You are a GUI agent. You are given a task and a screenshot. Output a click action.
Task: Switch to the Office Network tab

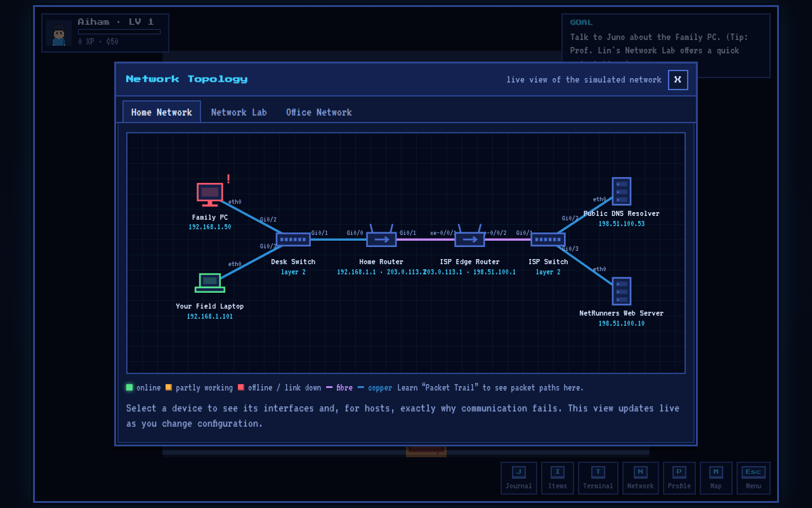pos(319,112)
